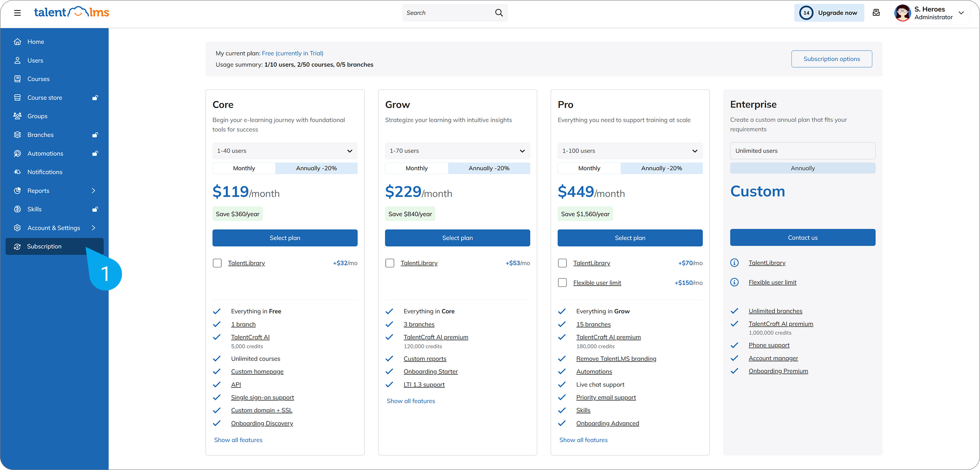Click in the Search input field
This screenshot has height=470, width=980.
coord(455,13)
